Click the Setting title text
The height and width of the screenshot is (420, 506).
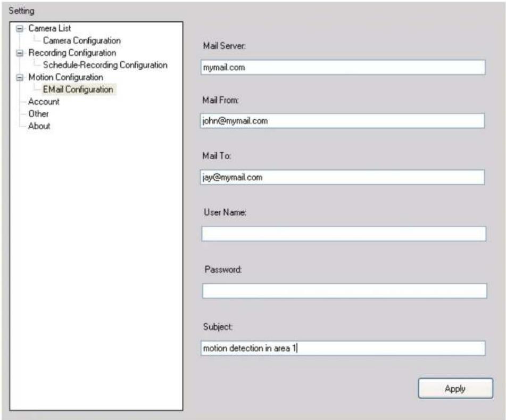point(21,11)
